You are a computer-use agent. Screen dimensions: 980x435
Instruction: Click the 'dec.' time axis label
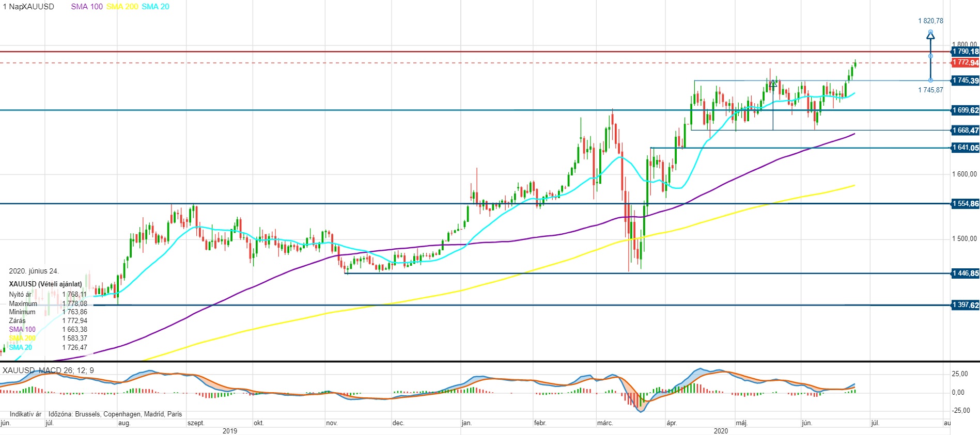(398, 423)
